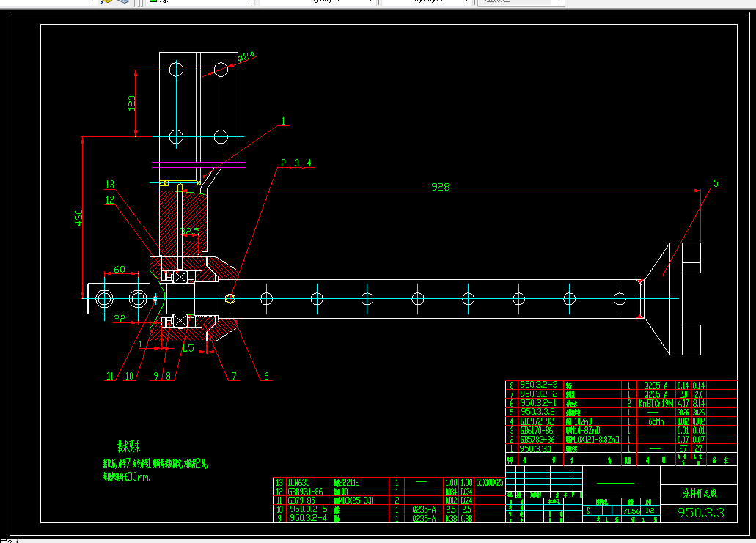Select BOM code GB5783-86
This screenshot has height=543, width=756.
(537, 440)
